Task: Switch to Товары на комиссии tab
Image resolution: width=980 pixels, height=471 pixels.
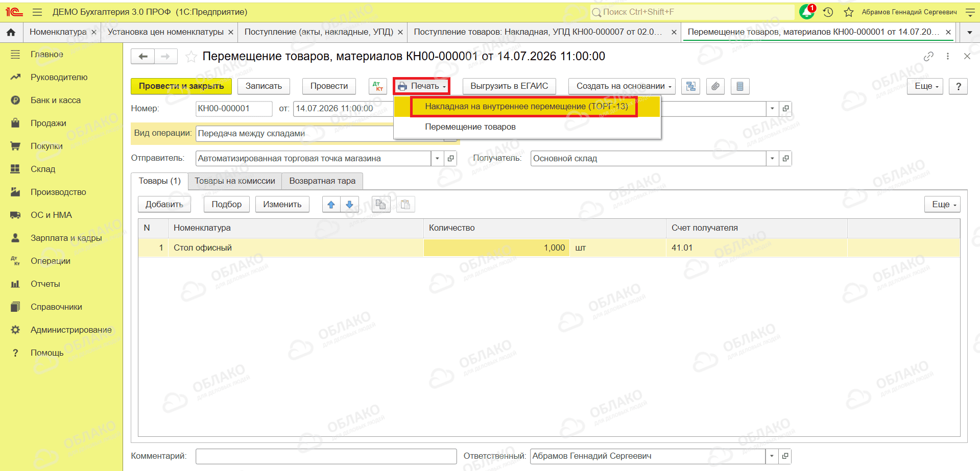Action: [x=235, y=181]
